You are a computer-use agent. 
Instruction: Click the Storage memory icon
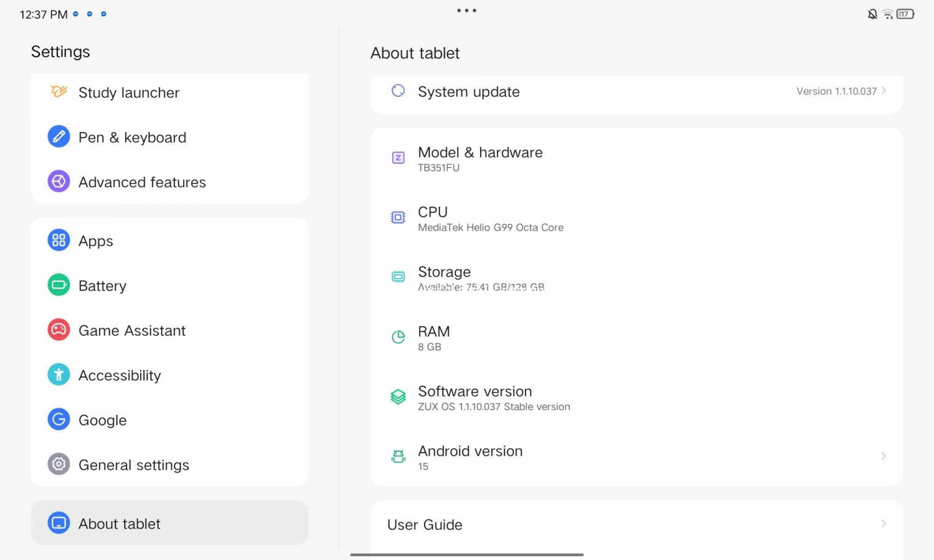(x=398, y=277)
